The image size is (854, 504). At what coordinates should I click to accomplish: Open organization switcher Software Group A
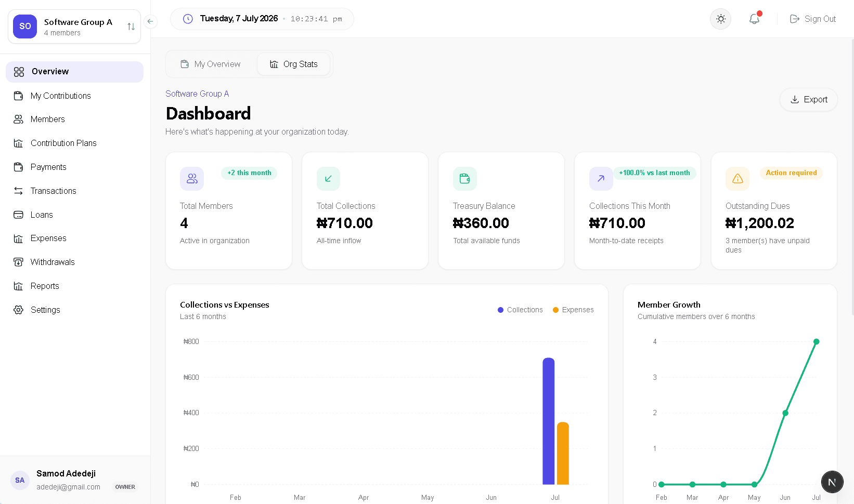pyautogui.click(x=74, y=26)
